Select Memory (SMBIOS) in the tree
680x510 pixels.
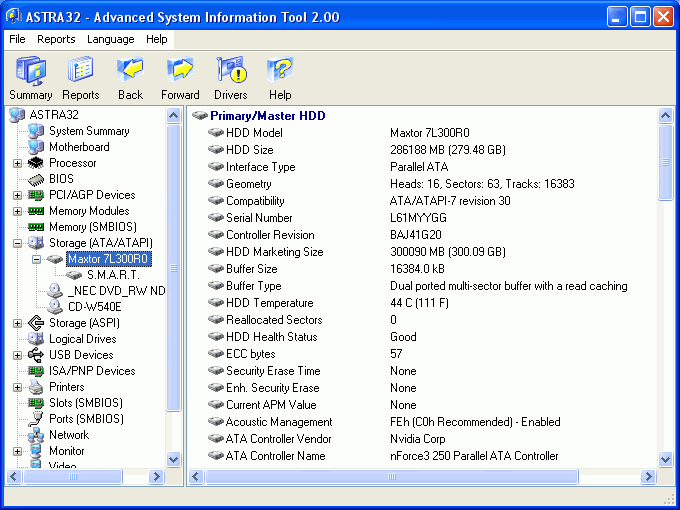click(x=93, y=227)
